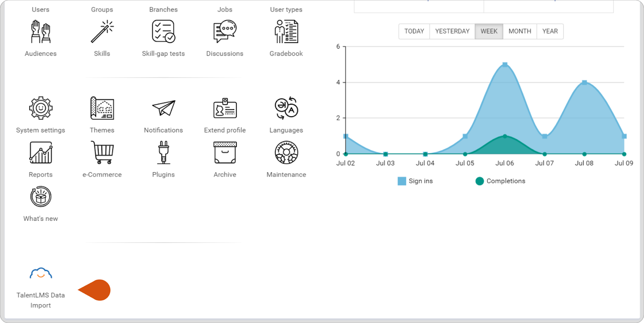
Task: Click the System settings text label
Action: (x=41, y=130)
